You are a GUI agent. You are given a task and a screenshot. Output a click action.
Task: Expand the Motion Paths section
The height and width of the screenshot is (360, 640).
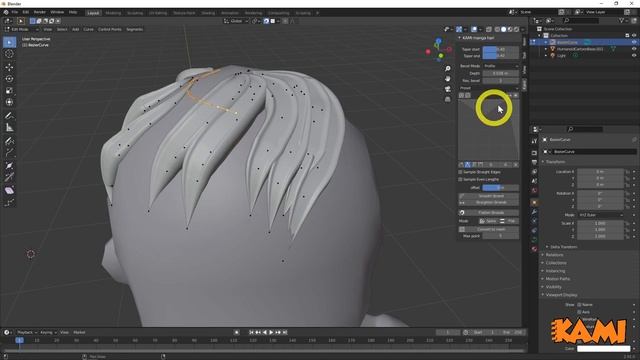557,279
